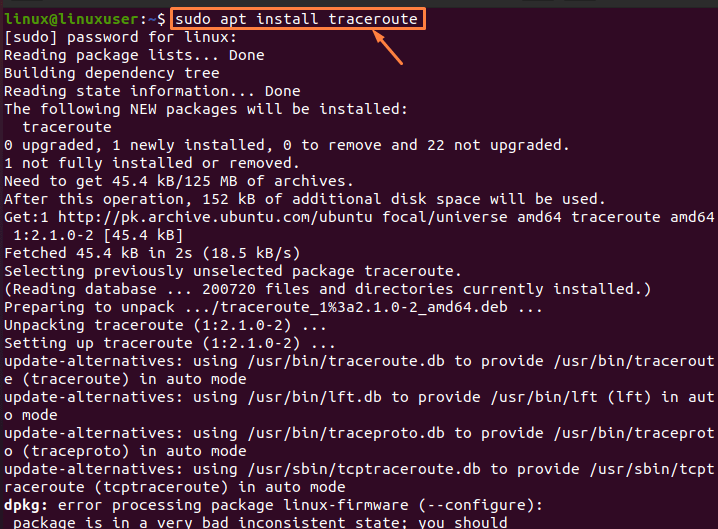Click '(Reading database ... 200720 files' line
Viewport: 718px width, 529px height.
click(x=327, y=289)
